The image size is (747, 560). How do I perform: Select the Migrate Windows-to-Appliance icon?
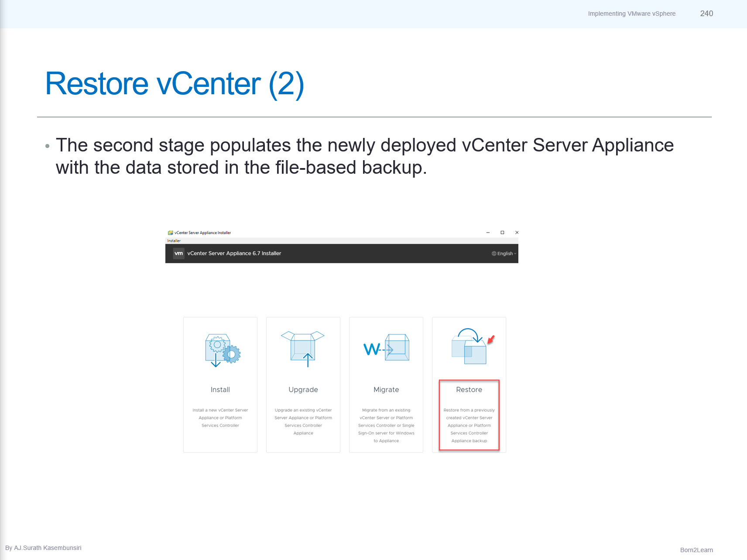tap(386, 347)
